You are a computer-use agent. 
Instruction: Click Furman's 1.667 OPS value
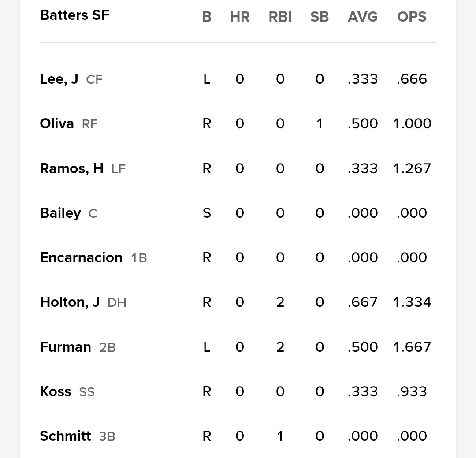[x=412, y=347]
